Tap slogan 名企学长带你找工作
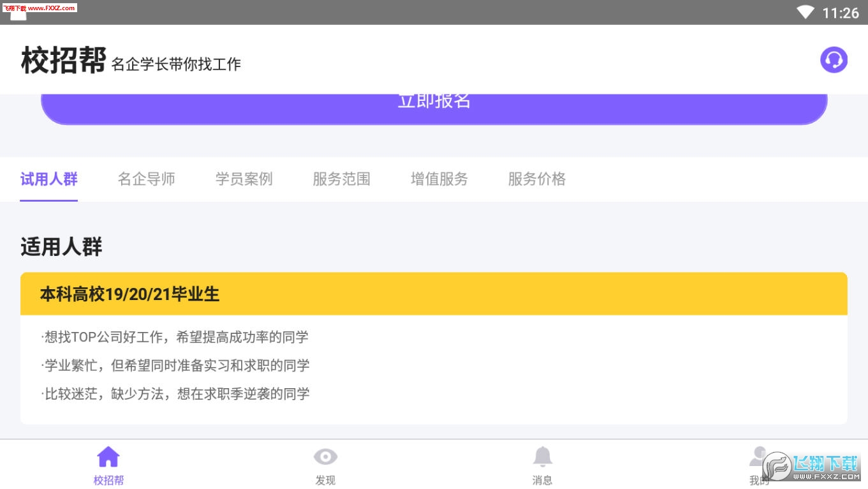Viewport: 868px width, 489px height. (x=176, y=64)
